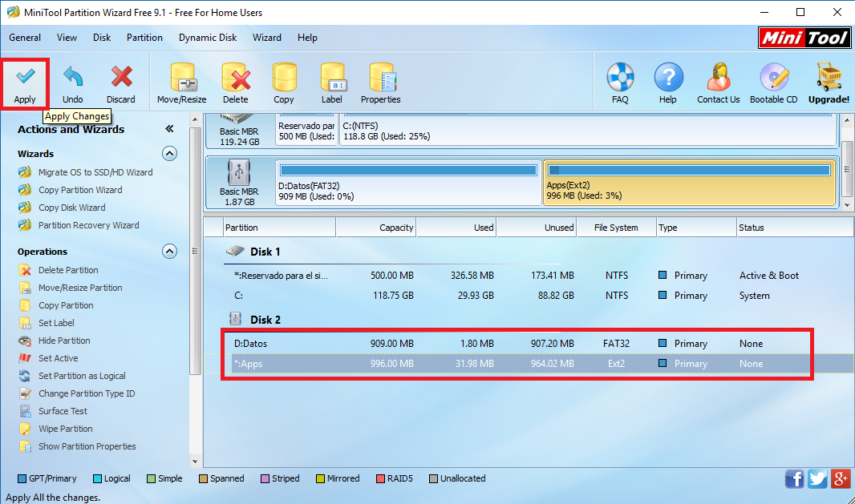Screen dimensions: 855x504
Task: Select Apps(Ext2) block in disk map
Action: tap(689, 183)
